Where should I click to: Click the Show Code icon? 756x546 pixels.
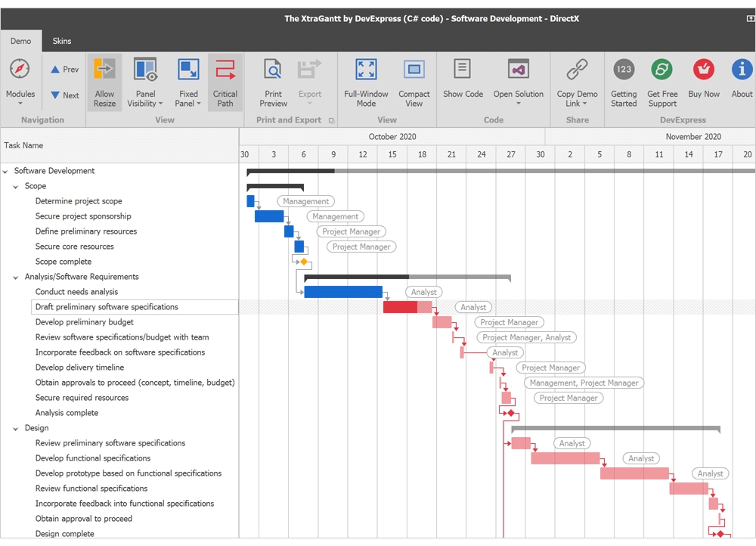[x=463, y=79]
